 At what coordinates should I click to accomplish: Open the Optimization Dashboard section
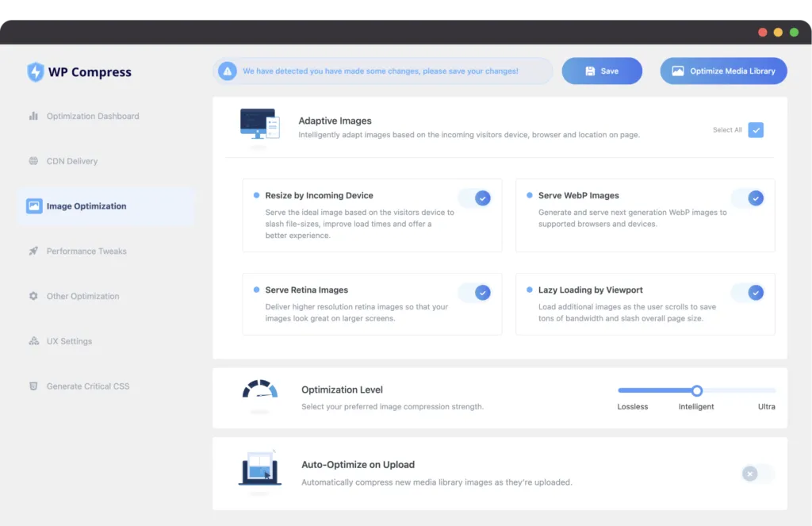(92, 117)
